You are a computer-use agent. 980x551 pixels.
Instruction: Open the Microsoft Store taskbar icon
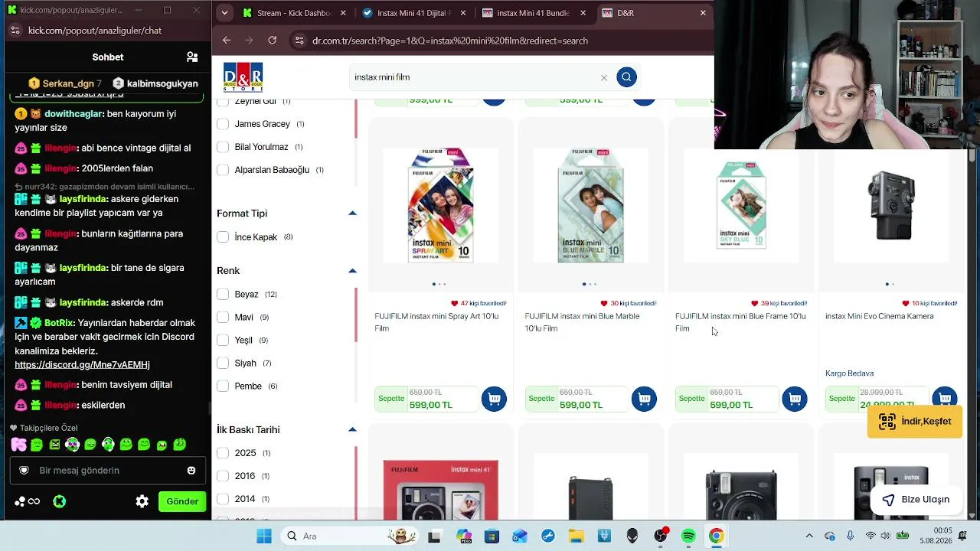pyautogui.click(x=492, y=536)
